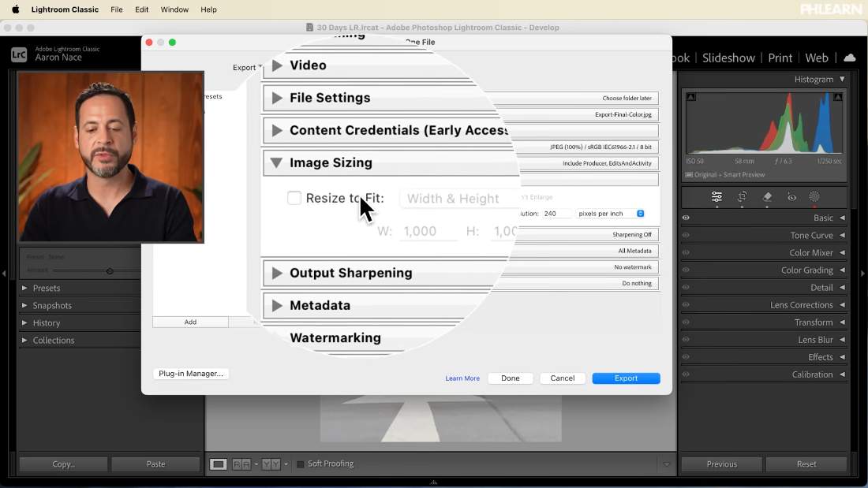Select the loupe view icon in toolbar

click(x=218, y=464)
